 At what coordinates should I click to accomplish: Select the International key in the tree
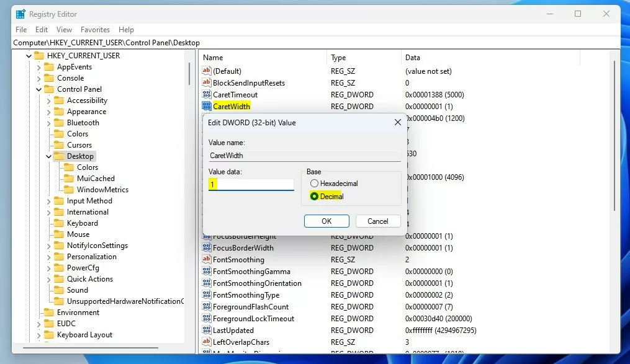[88, 212]
